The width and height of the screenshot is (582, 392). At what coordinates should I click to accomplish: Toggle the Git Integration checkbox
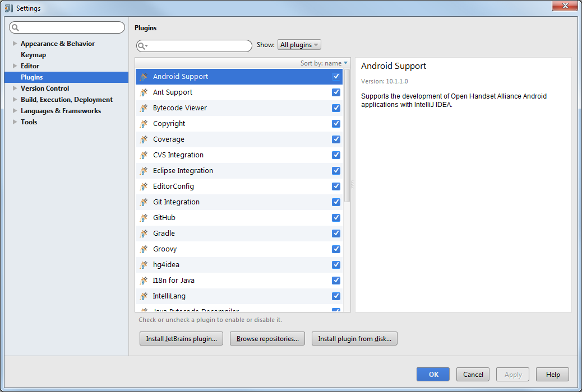click(336, 202)
